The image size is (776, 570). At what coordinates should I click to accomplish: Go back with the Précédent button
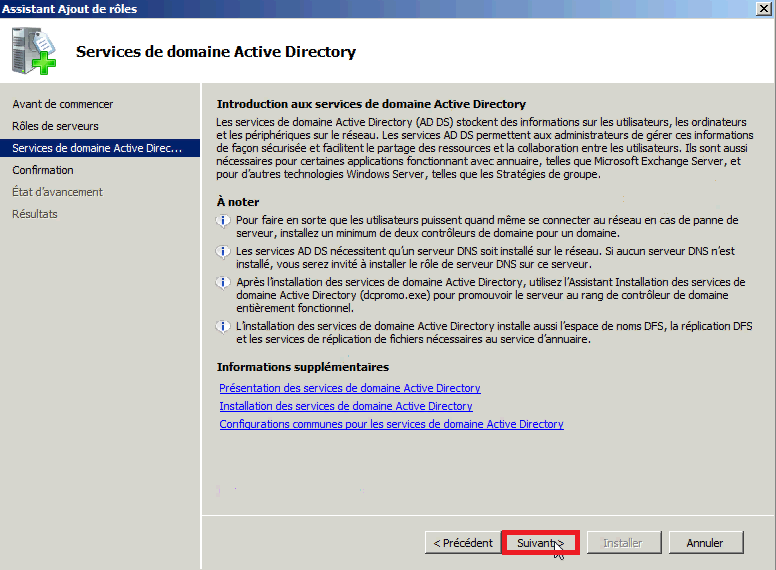[463, 543]
